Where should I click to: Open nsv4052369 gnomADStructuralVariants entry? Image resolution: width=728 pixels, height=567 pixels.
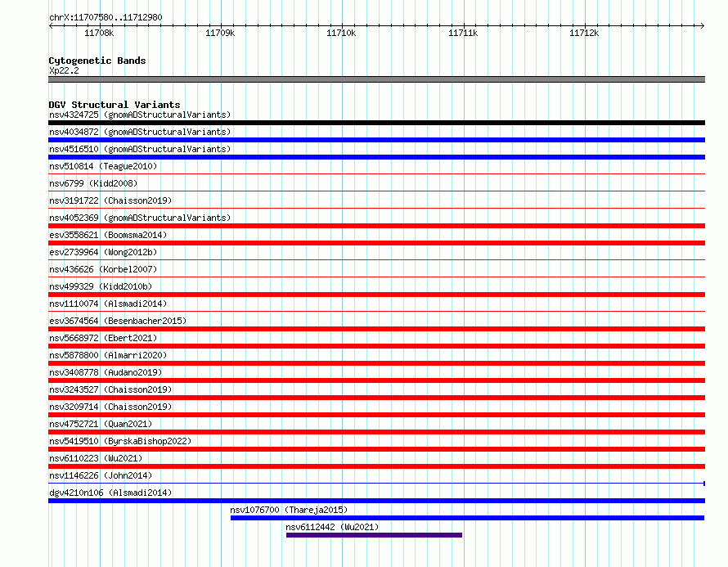[140, 218]
